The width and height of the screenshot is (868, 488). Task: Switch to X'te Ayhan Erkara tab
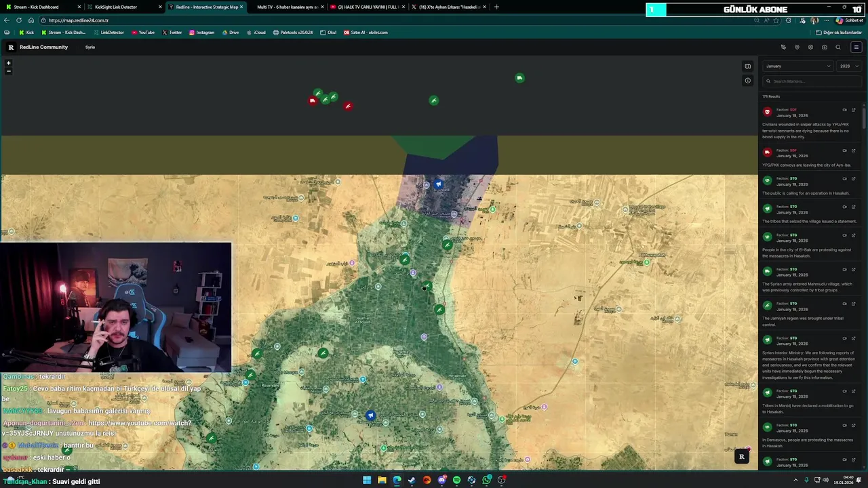(449, 7)
